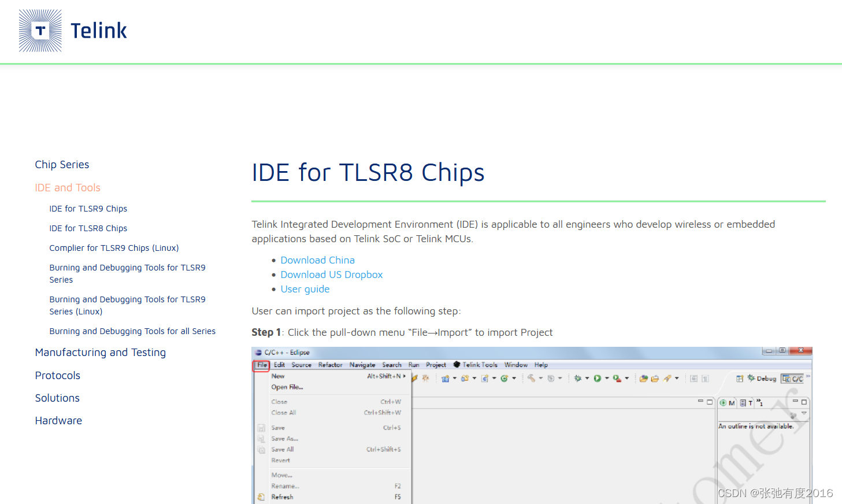Open the outline view menu triangle

pos(804,413)
